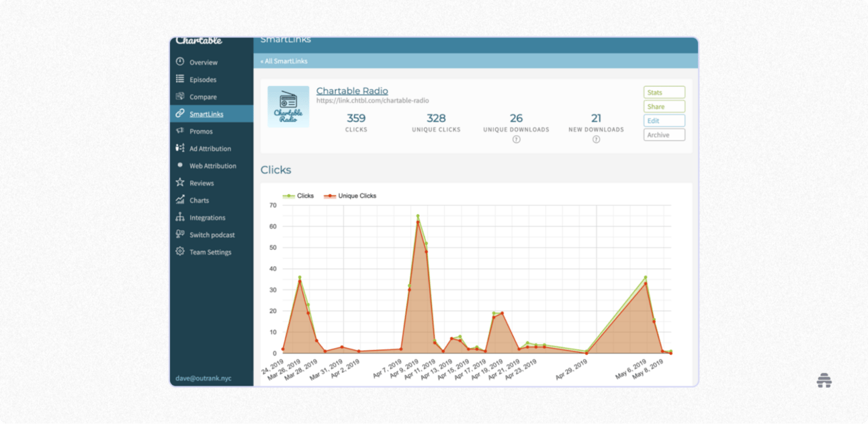
Task: Click the Promos megaphone icon
Action: (x=180, y=131)
